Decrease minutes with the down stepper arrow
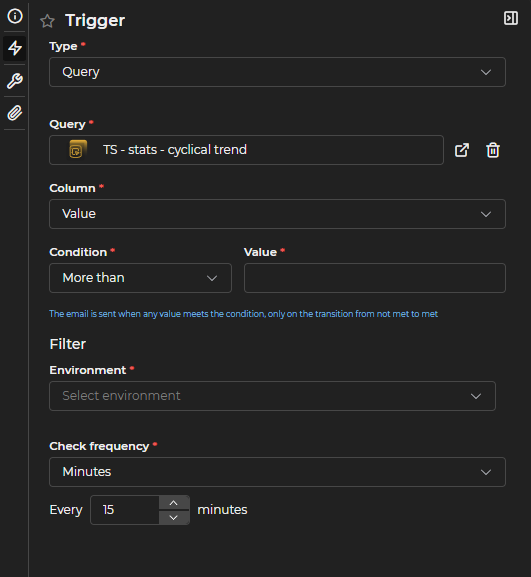The image size is (531, 577). [x=174, y=517]
